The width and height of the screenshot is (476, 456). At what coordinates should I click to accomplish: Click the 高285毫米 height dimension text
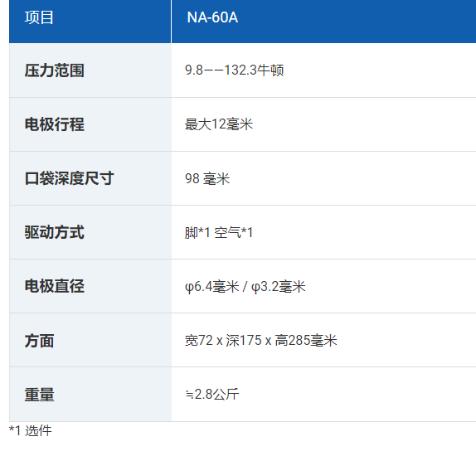click(306, 340)
